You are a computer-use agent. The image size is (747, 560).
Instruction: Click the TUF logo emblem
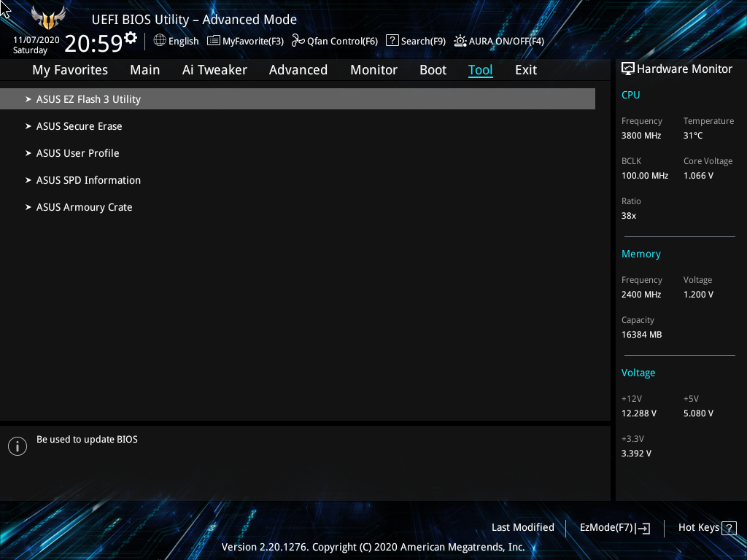click(48, 18)
